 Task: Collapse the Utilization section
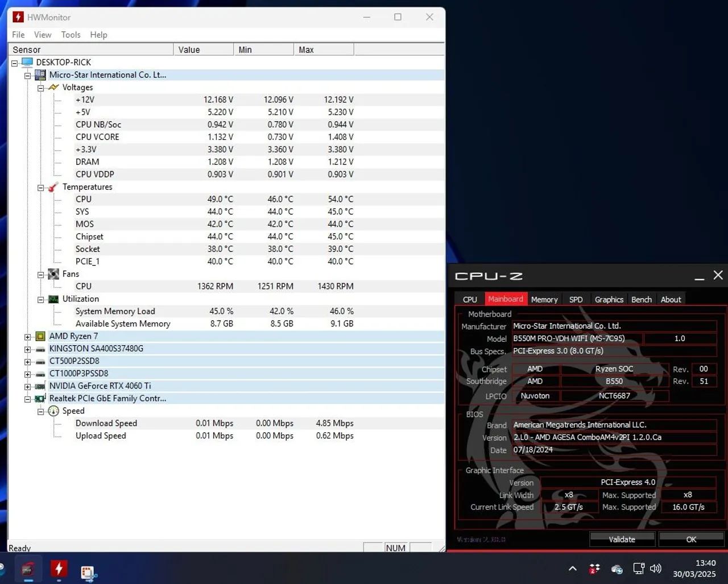(40, 300)
